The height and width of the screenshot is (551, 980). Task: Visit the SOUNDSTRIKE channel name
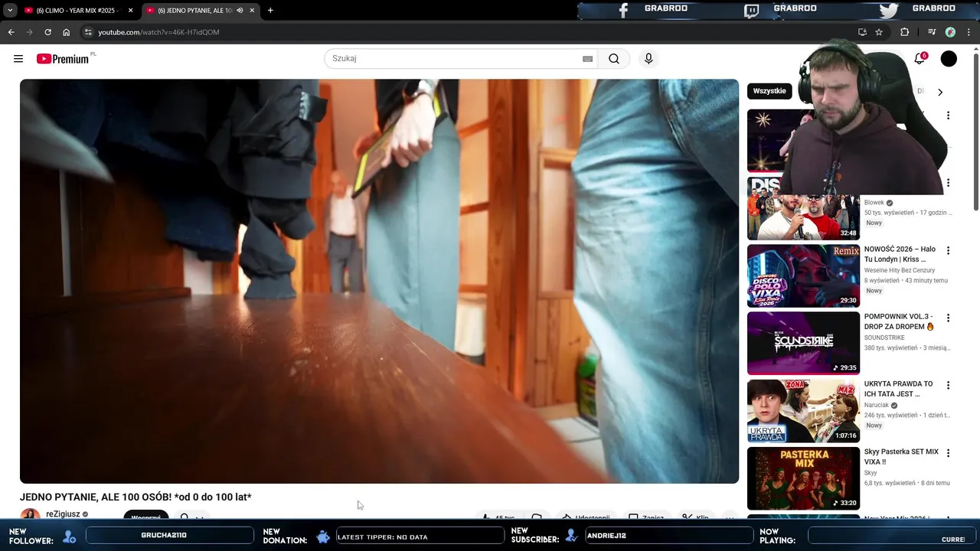tap(884, 337)
